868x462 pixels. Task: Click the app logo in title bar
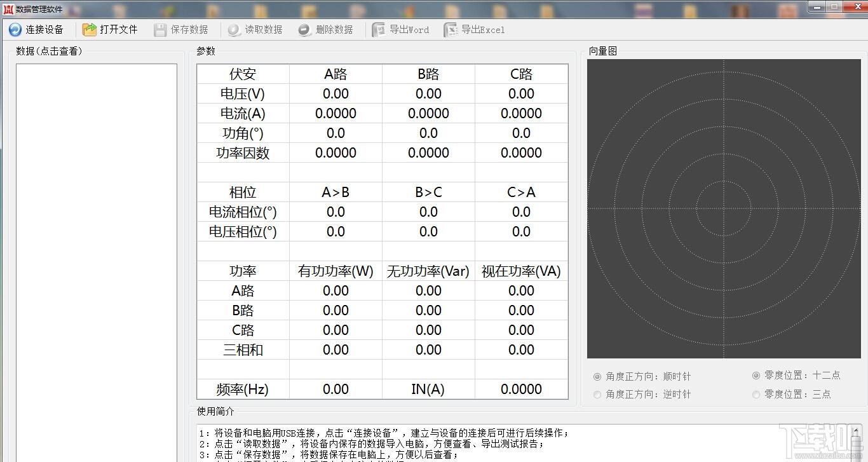click(x=8, y=8)
